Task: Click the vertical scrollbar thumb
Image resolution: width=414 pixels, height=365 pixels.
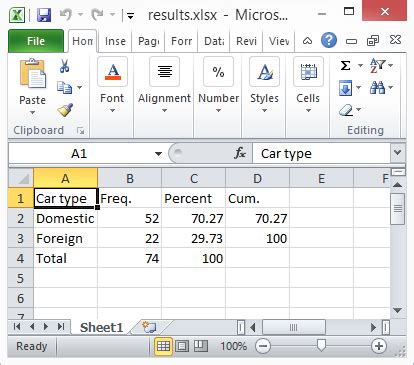Action: [397, 209]
